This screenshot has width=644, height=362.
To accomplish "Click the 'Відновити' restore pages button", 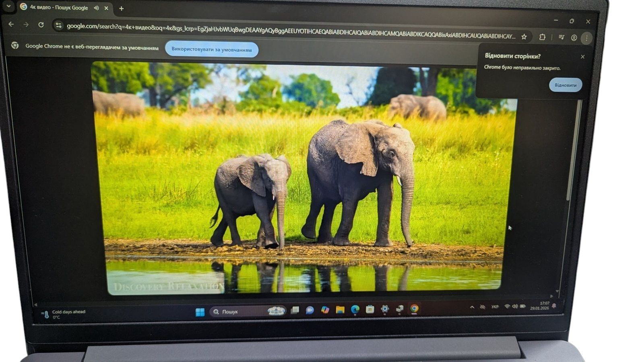I will click(x=565, y=85).
